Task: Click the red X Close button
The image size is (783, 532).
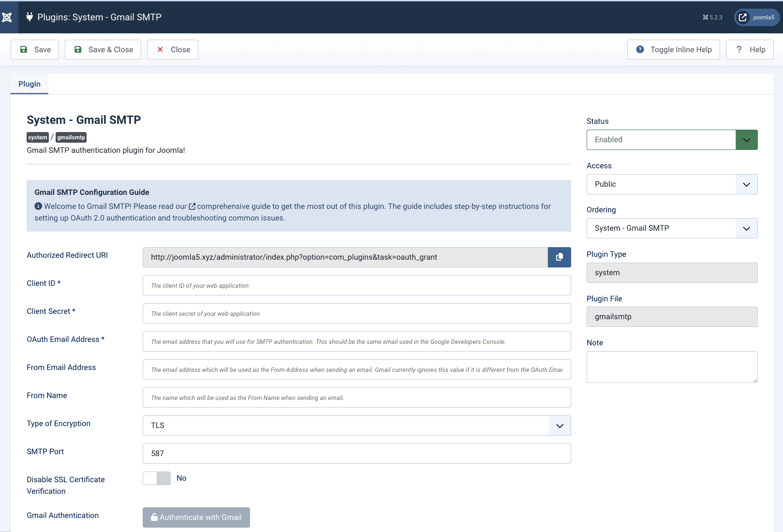Action: pyautogui.click(x=173, y=50)
